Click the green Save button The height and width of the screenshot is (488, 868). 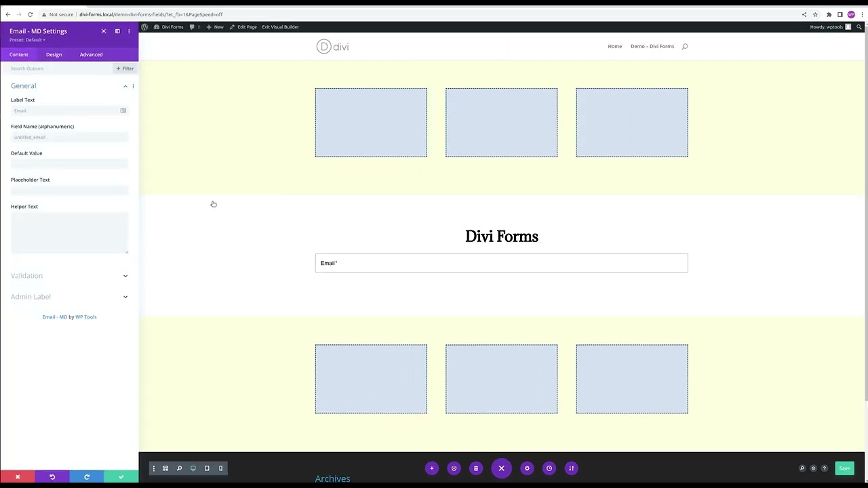pyautogui.click(x=844, y=468)
